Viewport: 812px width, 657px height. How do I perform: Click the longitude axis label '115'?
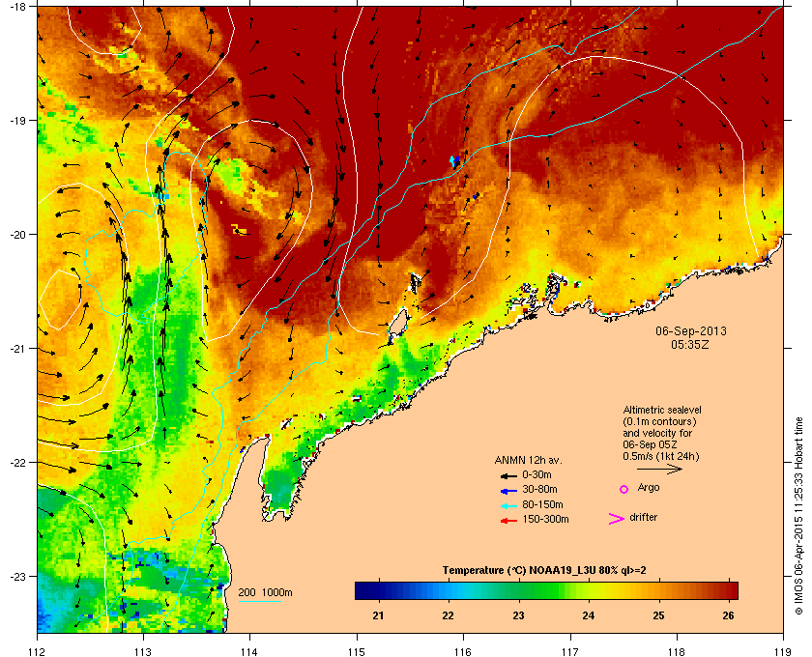(357, 652)
